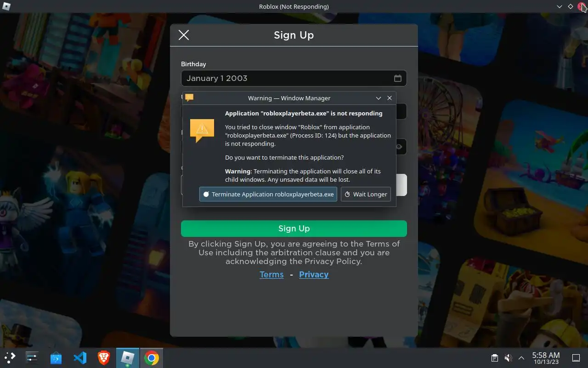Open the Terms link

click(x=271, y=275)
